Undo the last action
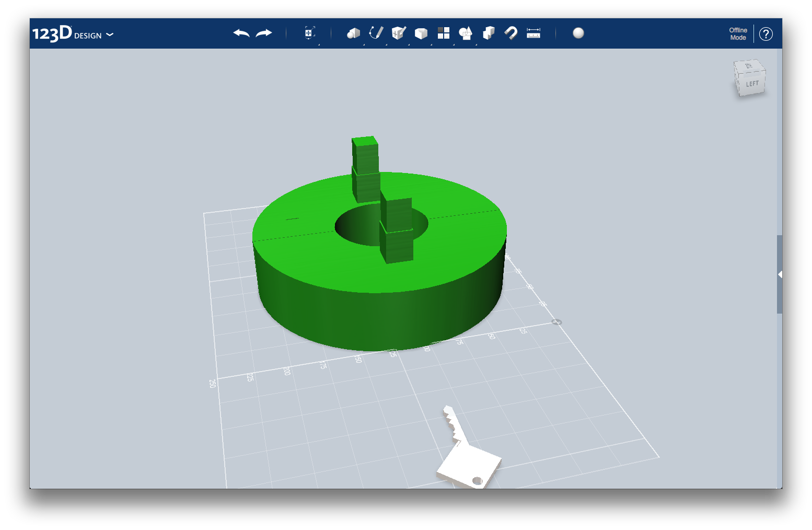 pyautogui.click(x=241, y=33)
